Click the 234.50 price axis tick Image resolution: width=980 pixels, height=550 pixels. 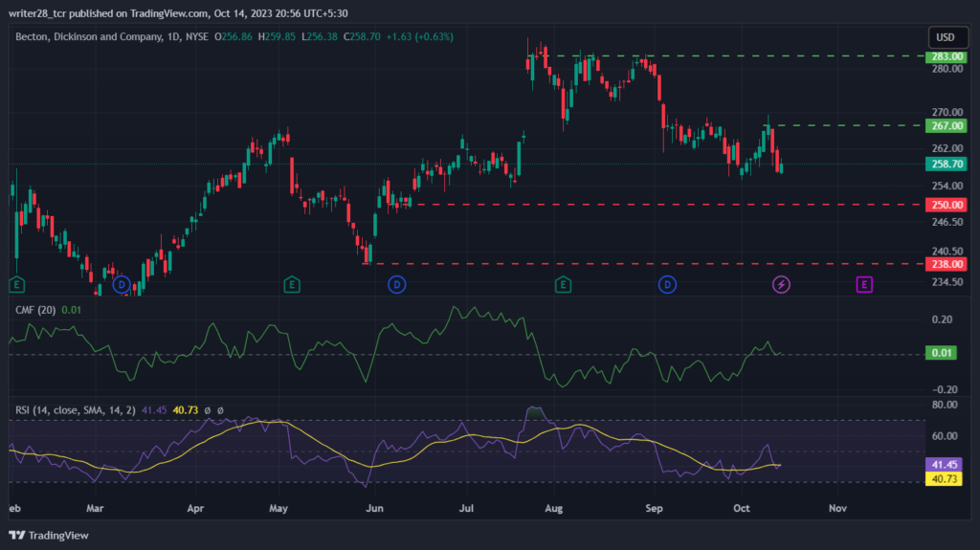(x=947, y=282)
